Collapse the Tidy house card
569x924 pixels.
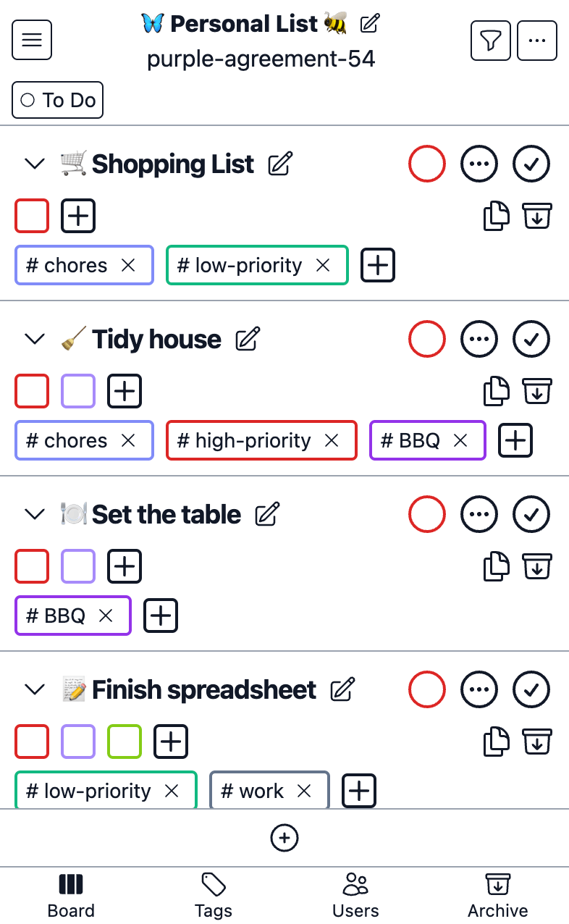(35, 339)
